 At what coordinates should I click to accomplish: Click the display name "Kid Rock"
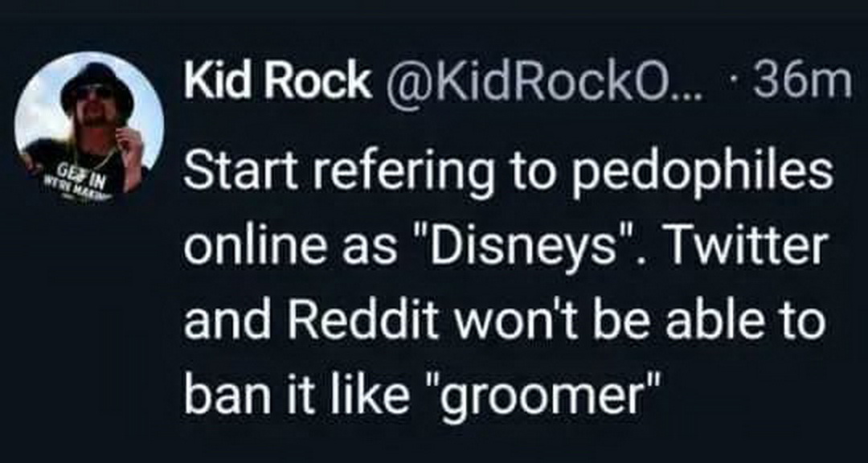277,82
